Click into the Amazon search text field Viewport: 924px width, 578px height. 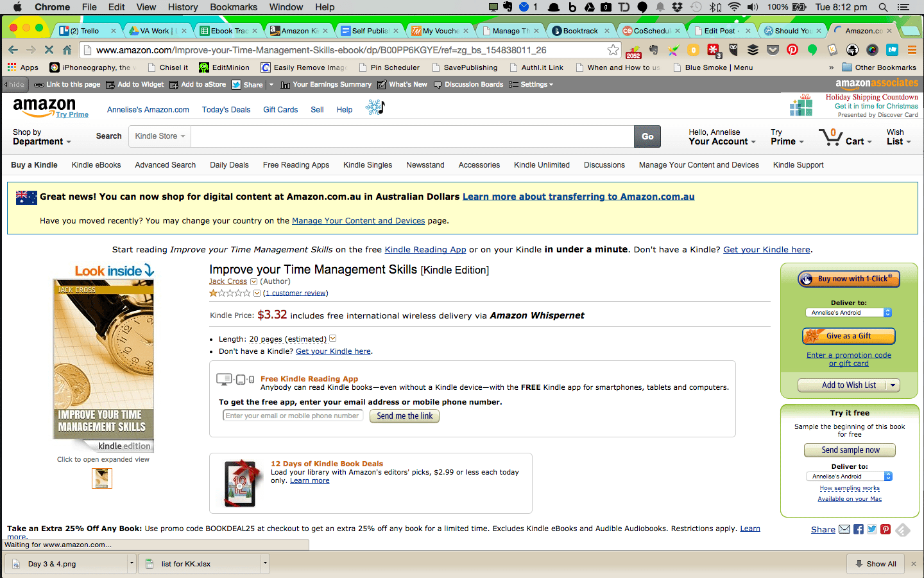coord(413,136)
